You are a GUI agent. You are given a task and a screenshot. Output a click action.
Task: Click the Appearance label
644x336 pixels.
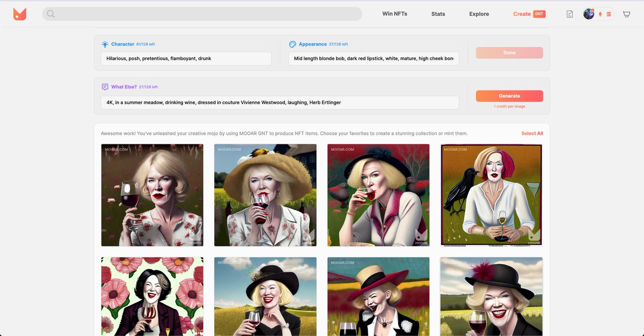point(313,44)
